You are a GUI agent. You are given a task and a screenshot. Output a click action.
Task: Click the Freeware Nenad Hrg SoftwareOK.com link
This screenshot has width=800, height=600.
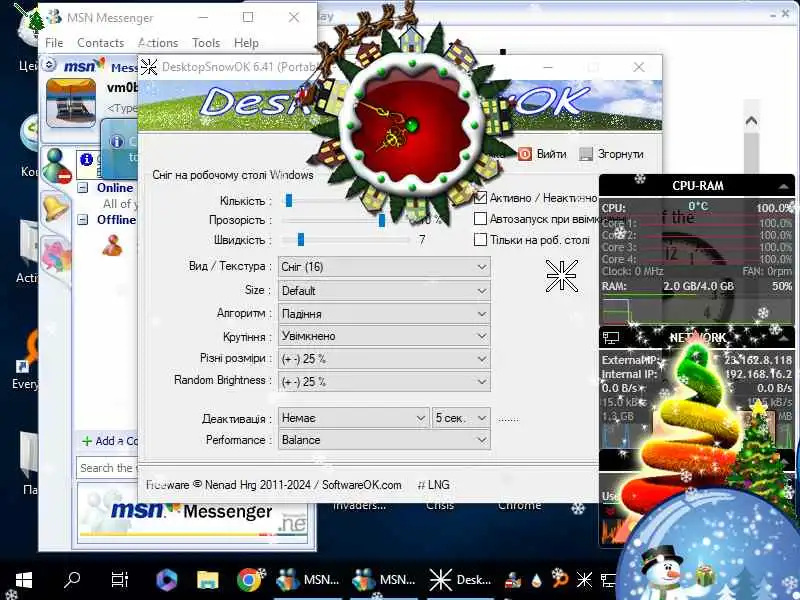273,485
